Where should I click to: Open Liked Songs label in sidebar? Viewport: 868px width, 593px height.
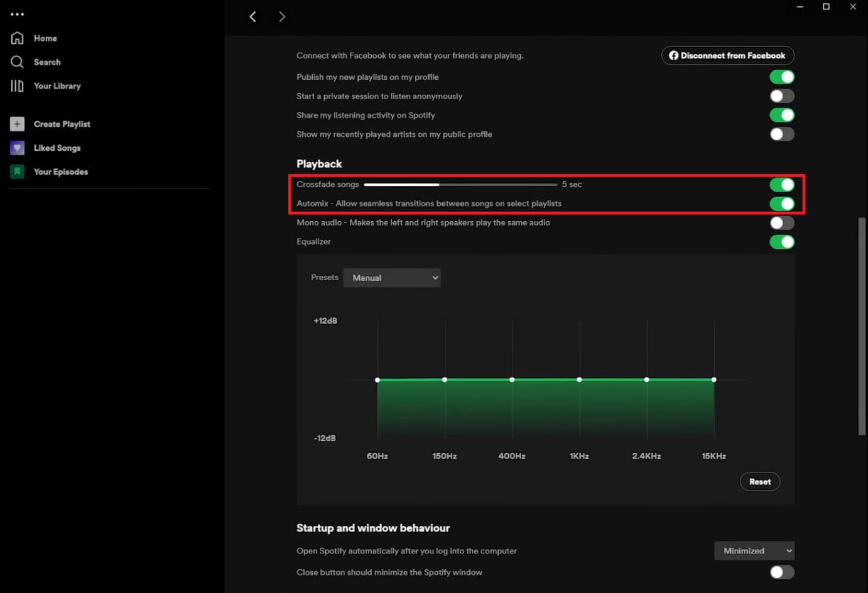57,148
